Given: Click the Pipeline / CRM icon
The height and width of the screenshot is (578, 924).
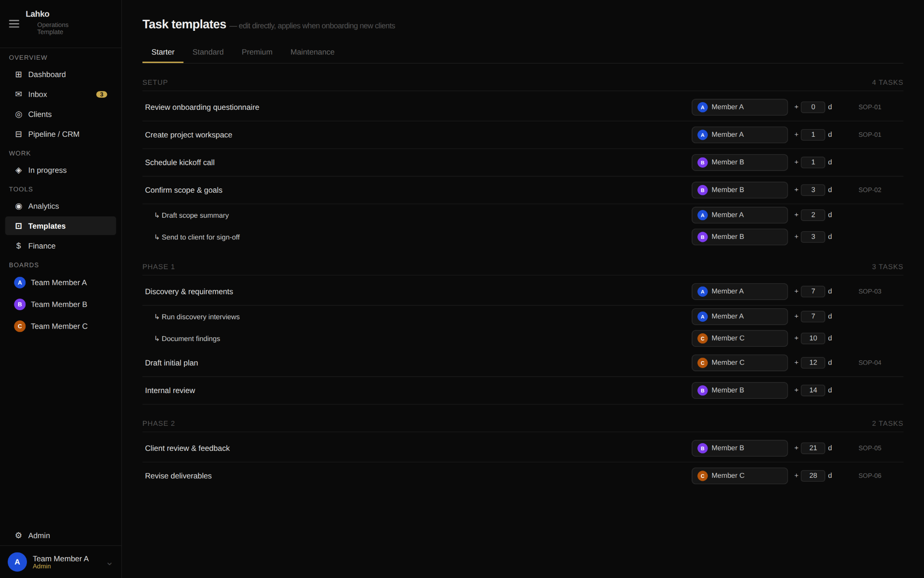Looking at the screenshot, I should point(18,134).
